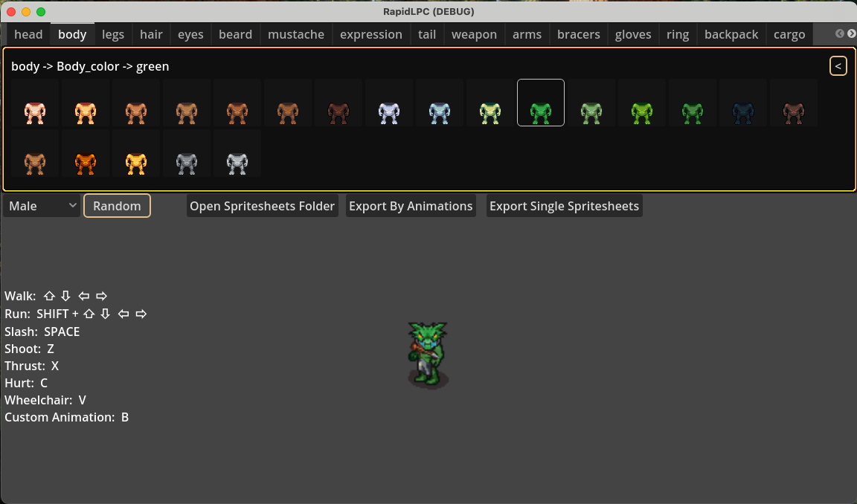Pick the sixth body swatch in the top row
This screenshot has width=857, height=504.
click(x=287, y=103)
